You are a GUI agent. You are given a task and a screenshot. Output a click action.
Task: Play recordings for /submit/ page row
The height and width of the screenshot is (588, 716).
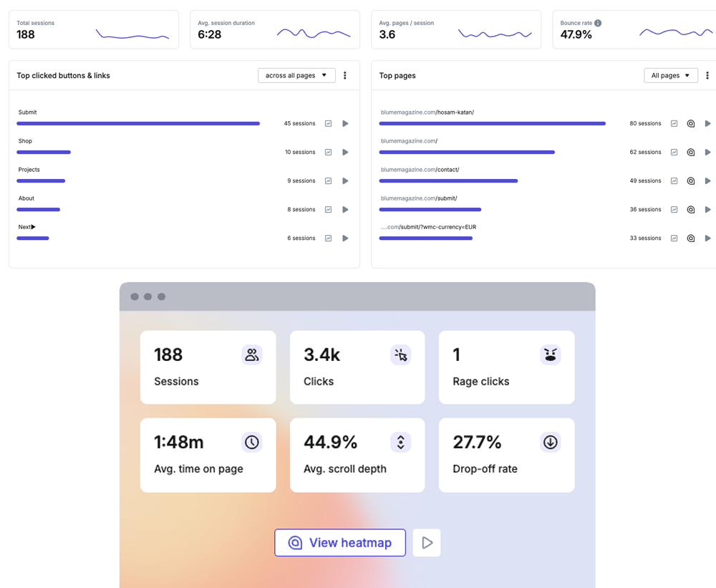[x=707, y=210]
